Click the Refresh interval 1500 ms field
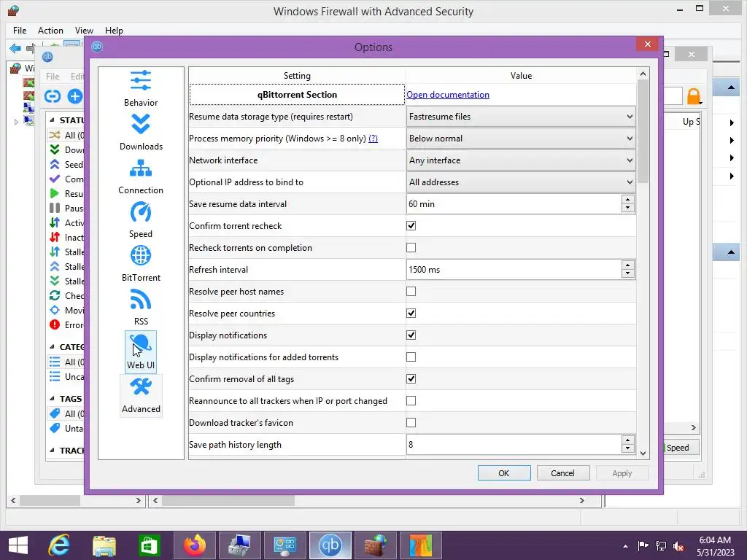 (514, 270)
